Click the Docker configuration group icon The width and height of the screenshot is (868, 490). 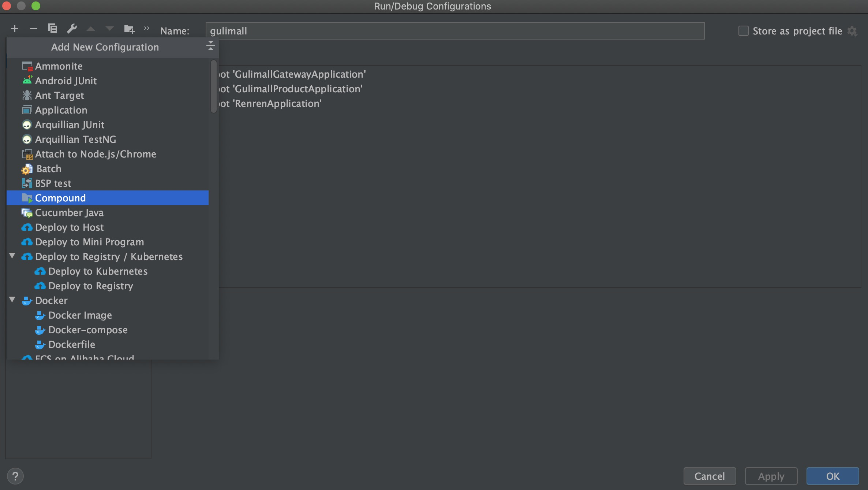[x=27, y=300]
